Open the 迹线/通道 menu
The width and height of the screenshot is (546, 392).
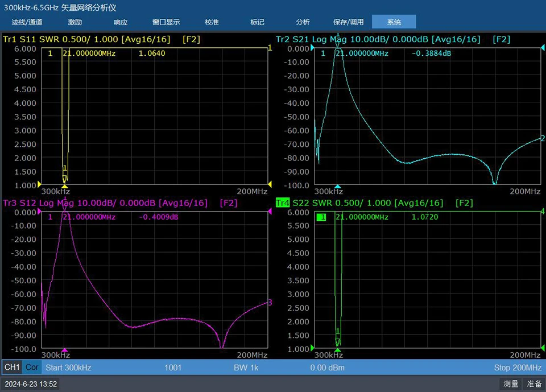[x=27, y=22]
